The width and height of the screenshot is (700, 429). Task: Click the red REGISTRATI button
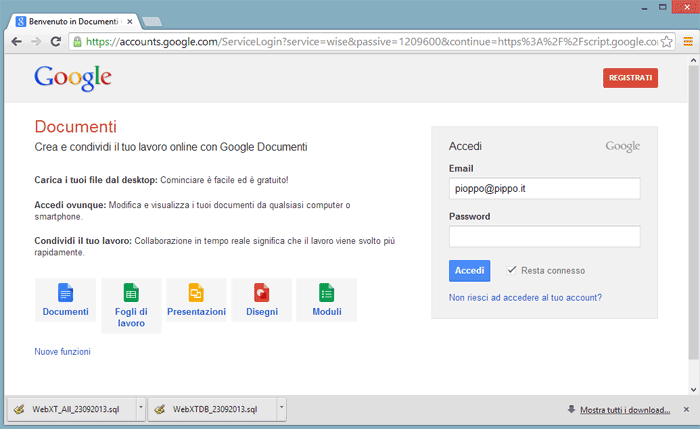[630, 78]
